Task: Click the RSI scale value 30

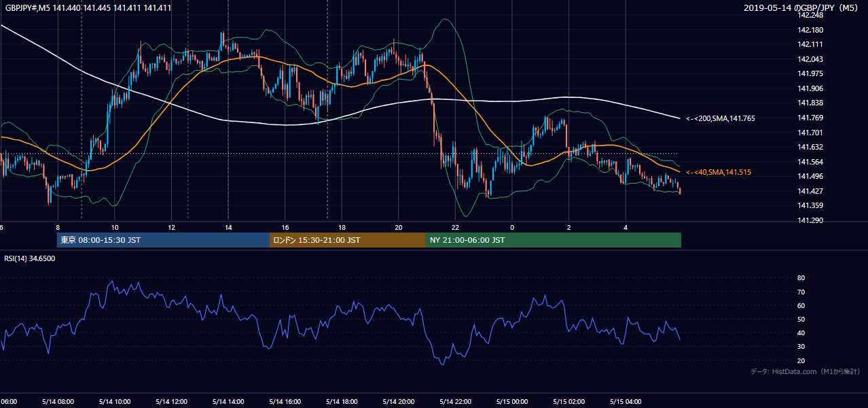Action: (x=801, y=346)
